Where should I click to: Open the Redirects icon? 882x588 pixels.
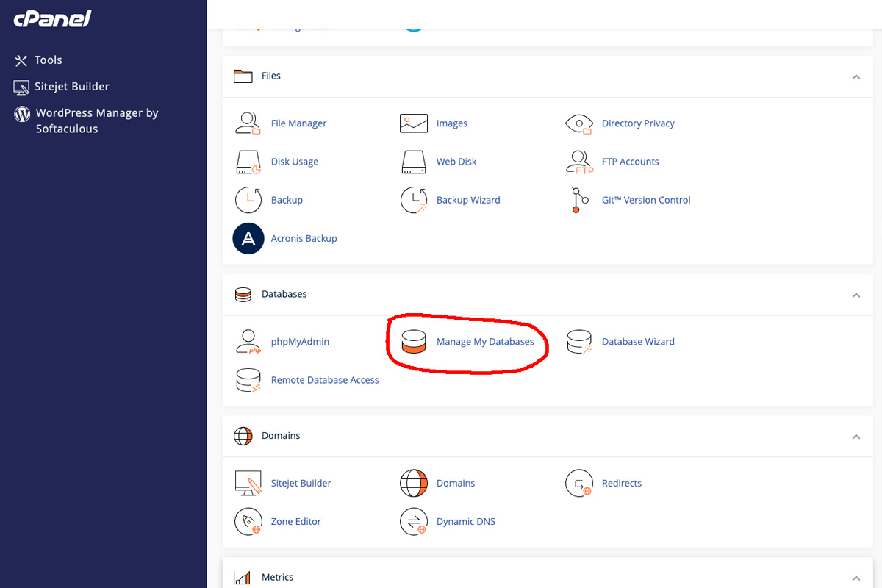coord(579,483)
